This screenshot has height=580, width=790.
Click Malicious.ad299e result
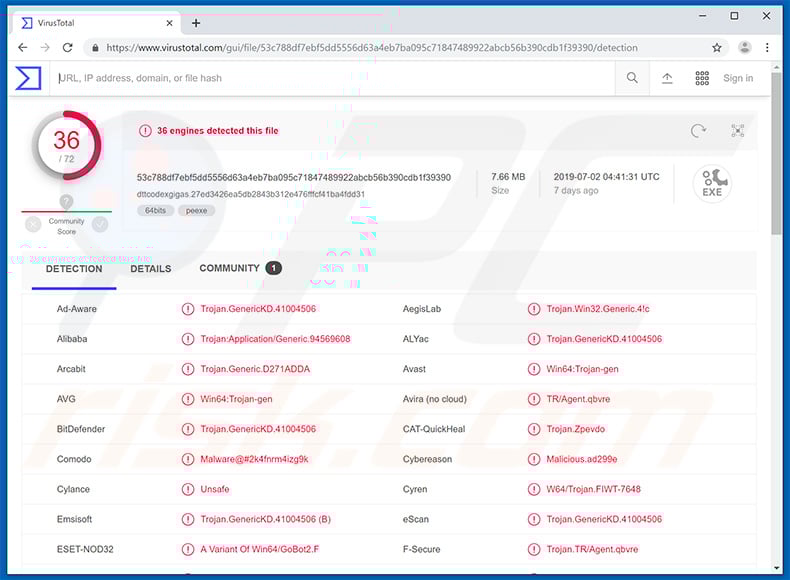(x=581, y=459)
